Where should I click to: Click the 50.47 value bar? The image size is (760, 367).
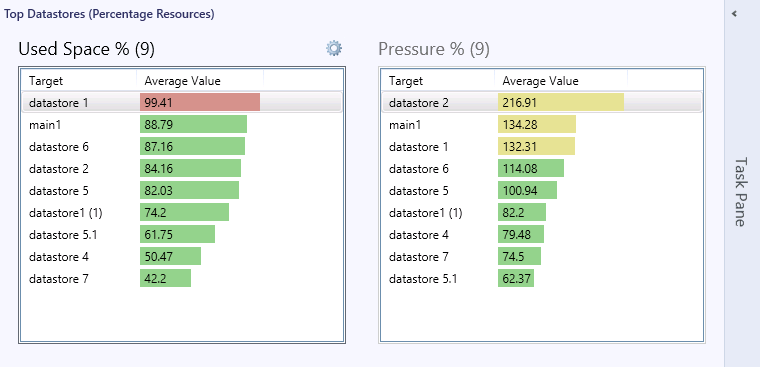[170, 256]
